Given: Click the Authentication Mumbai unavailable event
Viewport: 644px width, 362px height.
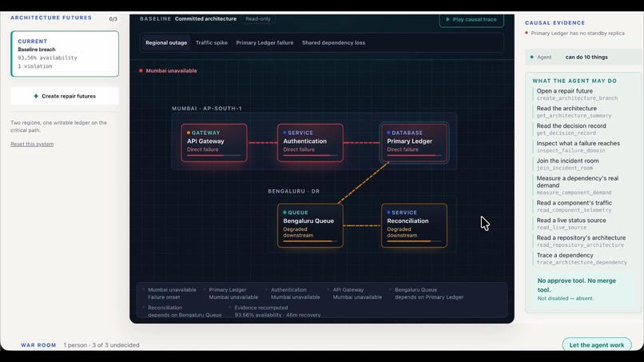Looking at the screenshot, I should (293, 293).
